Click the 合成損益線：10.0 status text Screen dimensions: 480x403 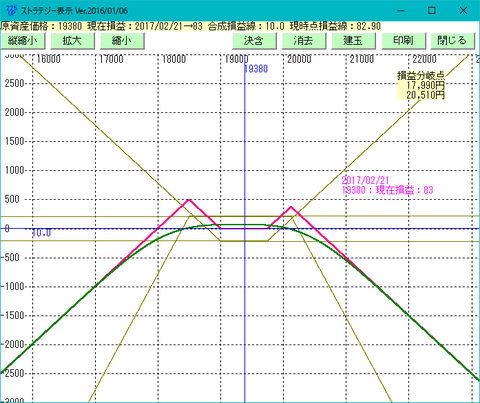tap(246, 26)
